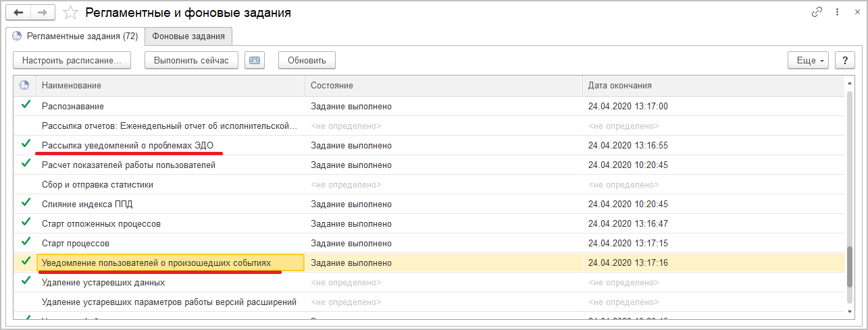
Task: Refresh the list using Обновить
Action: [x=307, y=60]
